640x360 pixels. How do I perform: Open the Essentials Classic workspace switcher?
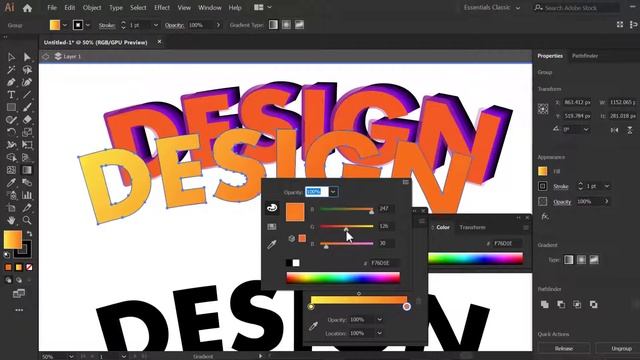point(492,7)
